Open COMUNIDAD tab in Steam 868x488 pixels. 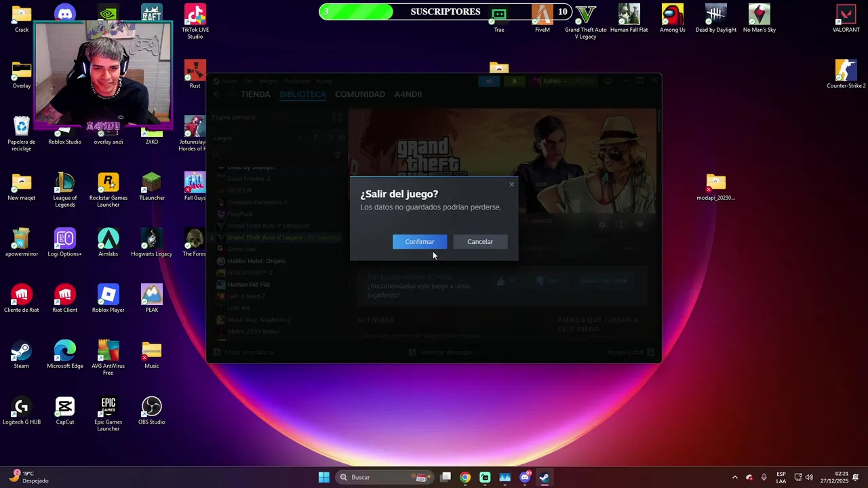pyautogui.click(x=360, y=94)
